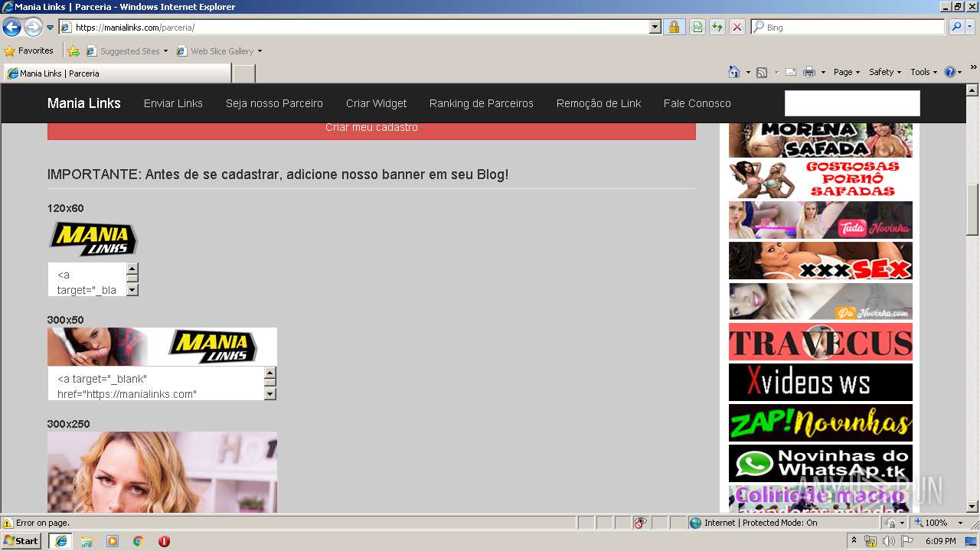The height and width of the screenshot is (551, 980).
Task: Click the Read Mail toolbar icon
Action: click(x=791, y=72)
